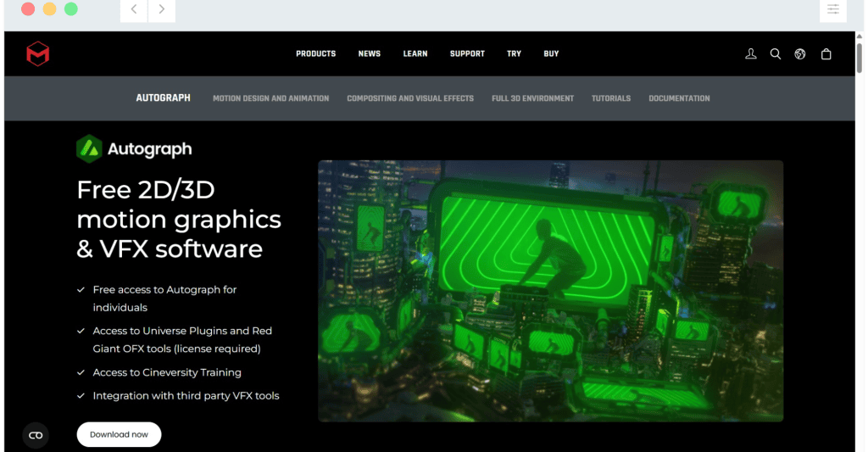The height and width of the screenshot is (452, 868).
Task: Click 'Access to Cineversity Training' text
Action: [167, 372]
